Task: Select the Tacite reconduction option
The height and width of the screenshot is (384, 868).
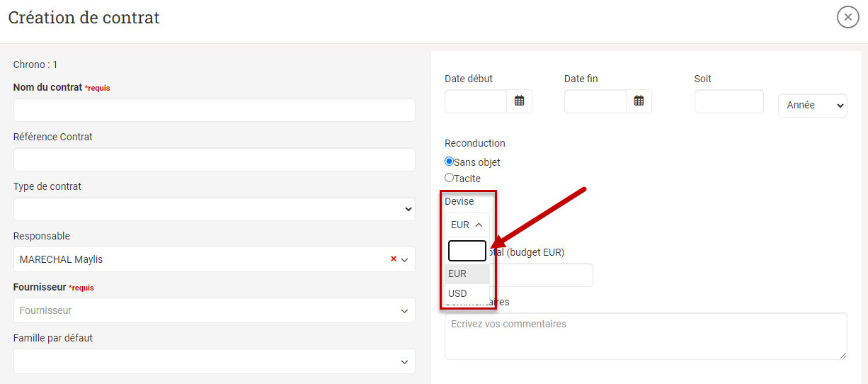Action: (449, 178)
